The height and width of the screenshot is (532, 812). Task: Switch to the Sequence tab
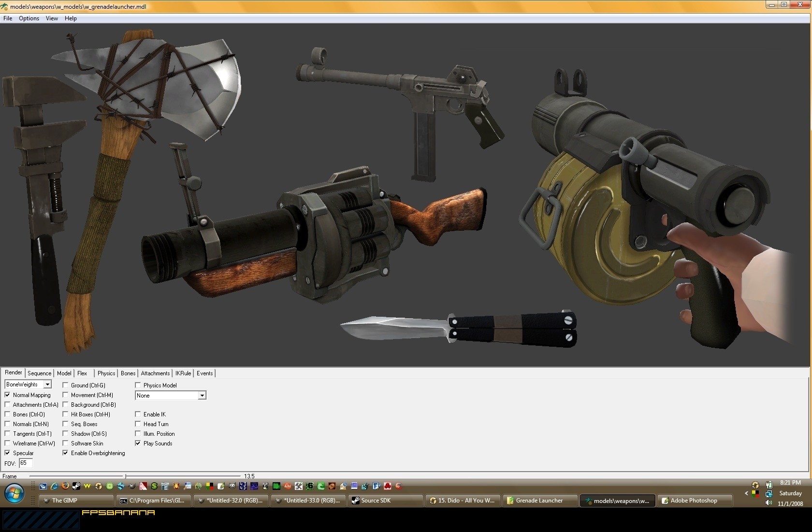(39, 373)
